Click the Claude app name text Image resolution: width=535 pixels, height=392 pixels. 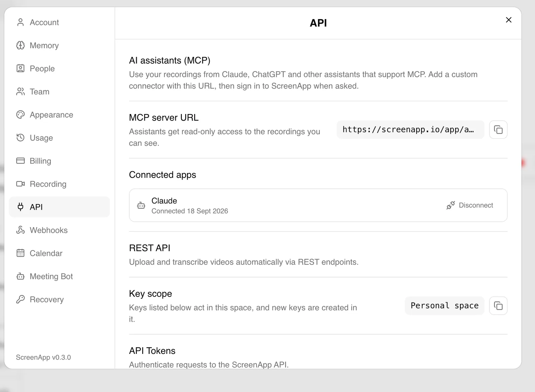[164, 201]
